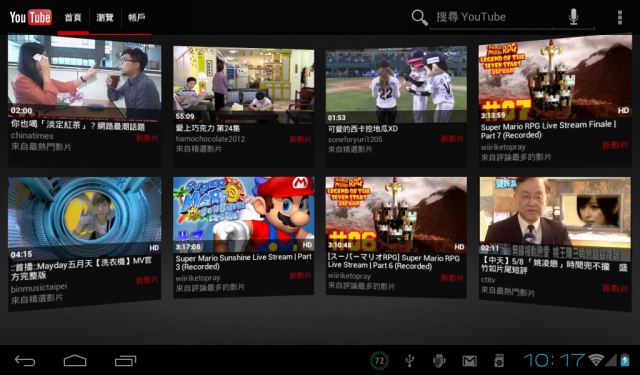The height and width of the screenshot is (375, 640).
Task: Tap the USB connection status icon
Action: [409, 361]
